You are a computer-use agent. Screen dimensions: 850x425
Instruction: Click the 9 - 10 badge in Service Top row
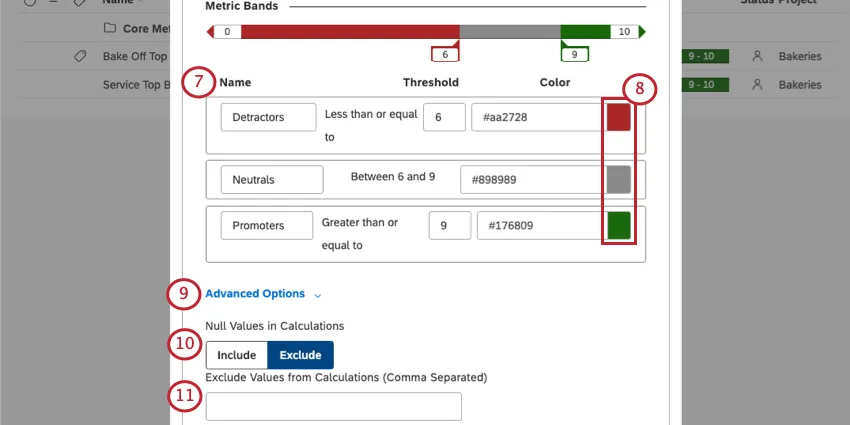tap(705, 85)
